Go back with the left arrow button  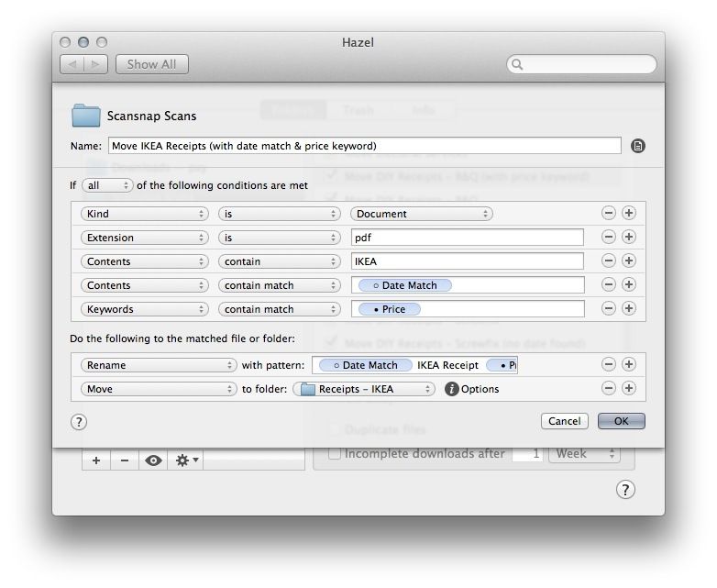[x=72, y=64]
